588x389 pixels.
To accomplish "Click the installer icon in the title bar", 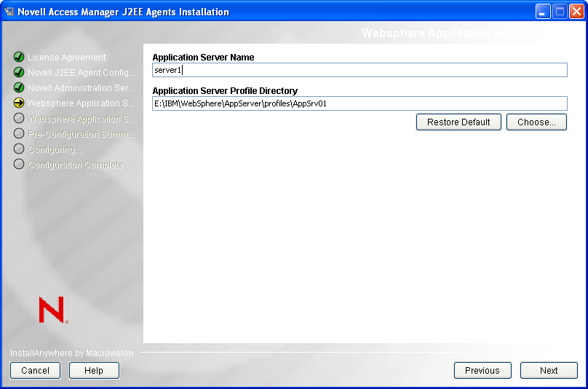I will (9, 12).
